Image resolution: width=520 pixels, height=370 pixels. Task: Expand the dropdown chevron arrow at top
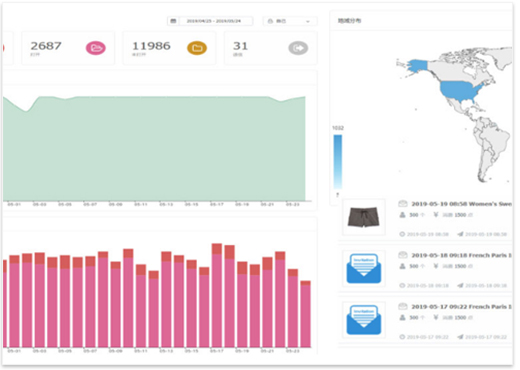click(x=308, y=21)
